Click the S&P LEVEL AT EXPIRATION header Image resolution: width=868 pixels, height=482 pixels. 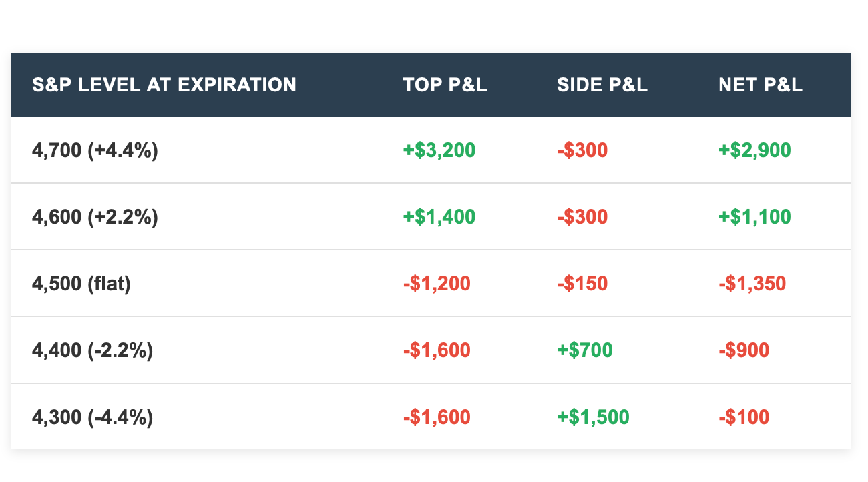(164, 85)
